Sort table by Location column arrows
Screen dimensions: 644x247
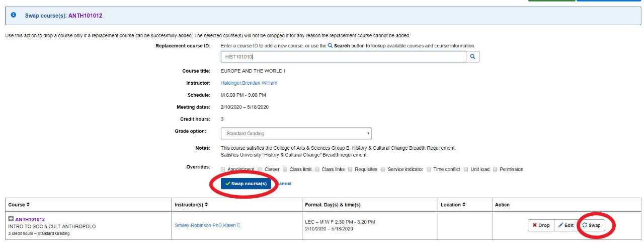[463, 205]
